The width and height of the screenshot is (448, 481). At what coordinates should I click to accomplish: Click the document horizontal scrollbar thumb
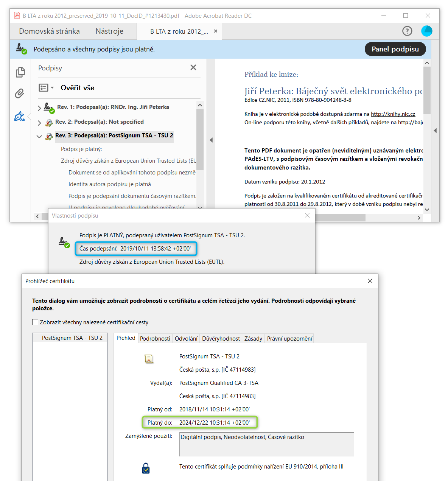pos(341,218)
